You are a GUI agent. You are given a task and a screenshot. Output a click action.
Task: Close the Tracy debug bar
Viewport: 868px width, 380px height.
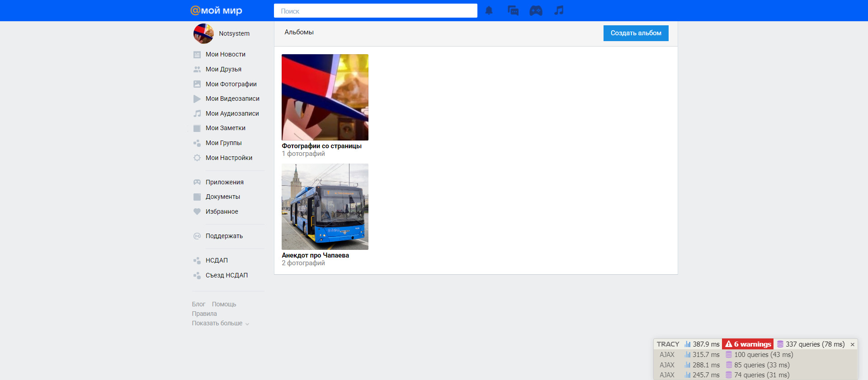coord(853,344)
